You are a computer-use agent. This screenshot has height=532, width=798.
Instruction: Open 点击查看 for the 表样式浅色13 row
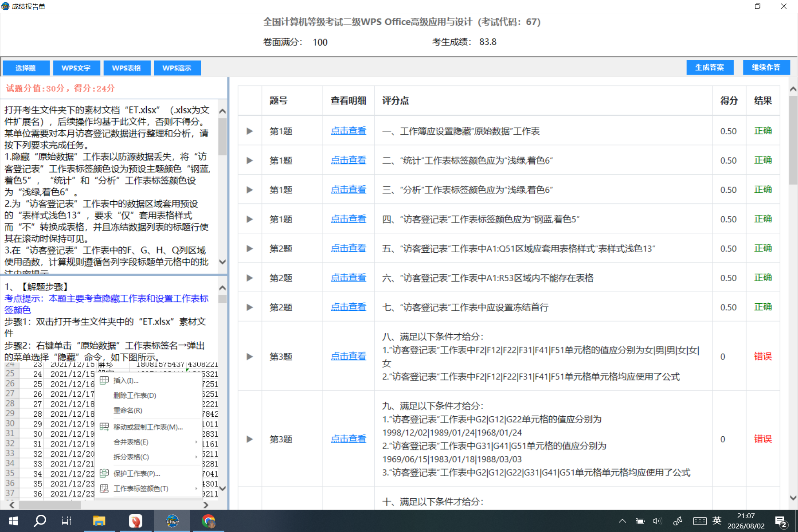pos(348,248)
